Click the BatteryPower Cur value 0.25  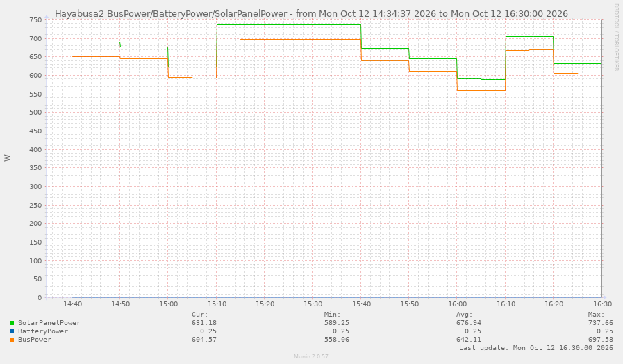pos(208,331)
